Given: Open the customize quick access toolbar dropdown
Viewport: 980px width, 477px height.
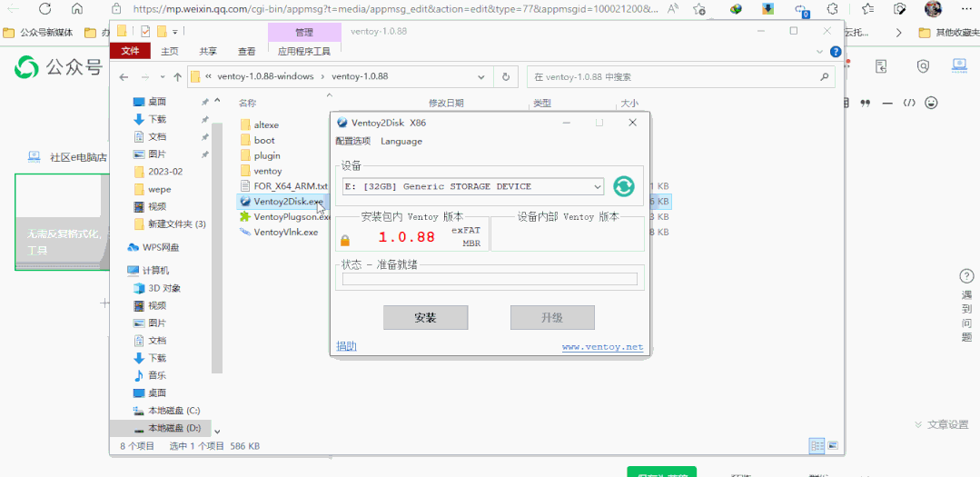Looking at the screenshot, I should (x=175, y=31).
